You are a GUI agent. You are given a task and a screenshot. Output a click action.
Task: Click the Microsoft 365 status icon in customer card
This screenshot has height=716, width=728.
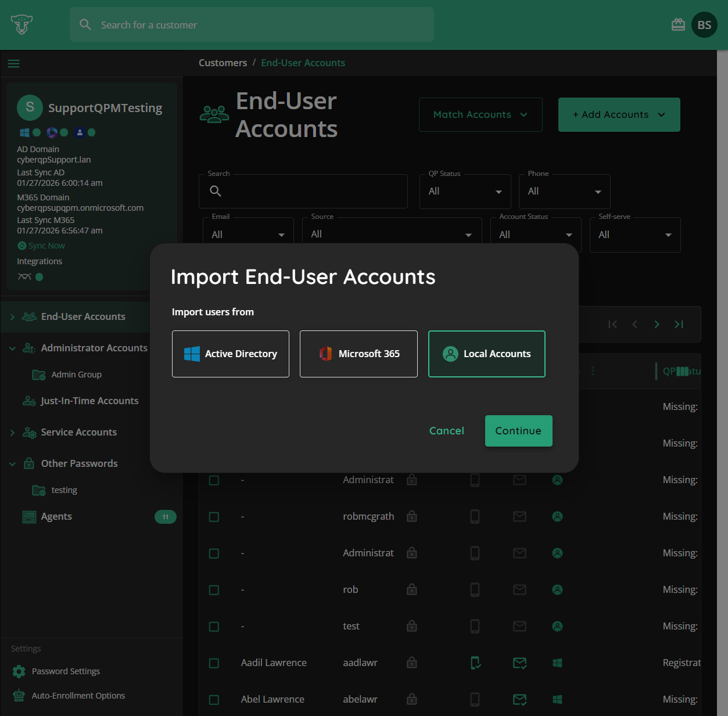pyautogui.click(x=52, y=133)
